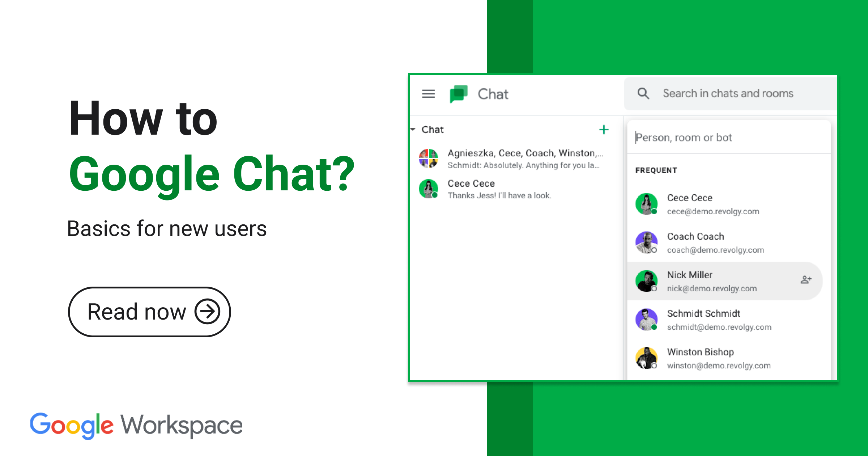Click the 'Search in chats and rooms' bar
Screen dimensions: 868x456
point(729,93)
